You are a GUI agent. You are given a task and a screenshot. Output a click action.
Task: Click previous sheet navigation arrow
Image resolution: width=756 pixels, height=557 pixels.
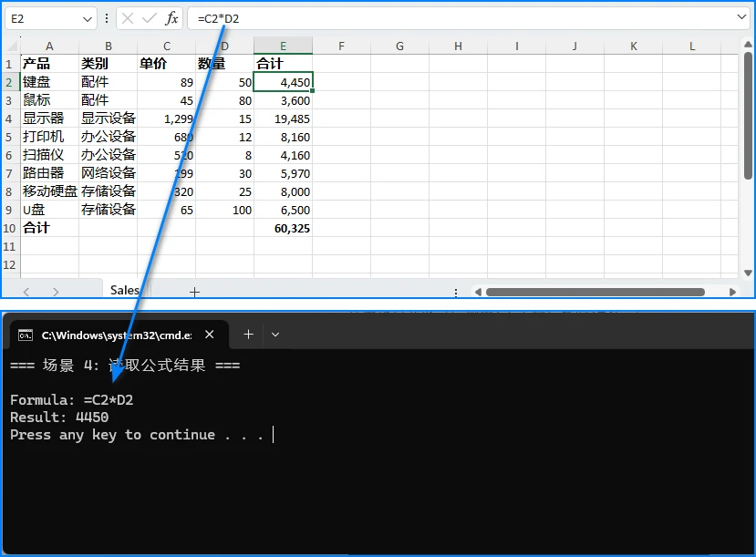click(x=26, y=292)
